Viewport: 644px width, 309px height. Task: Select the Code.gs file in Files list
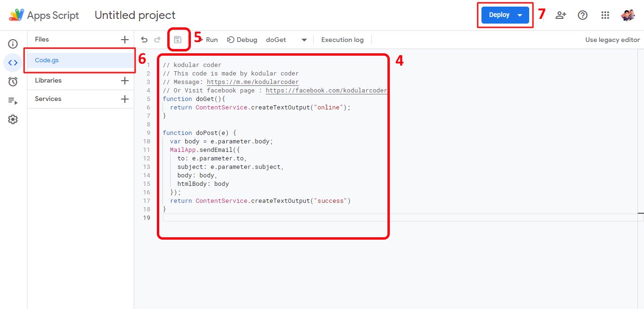coord(47,60)
